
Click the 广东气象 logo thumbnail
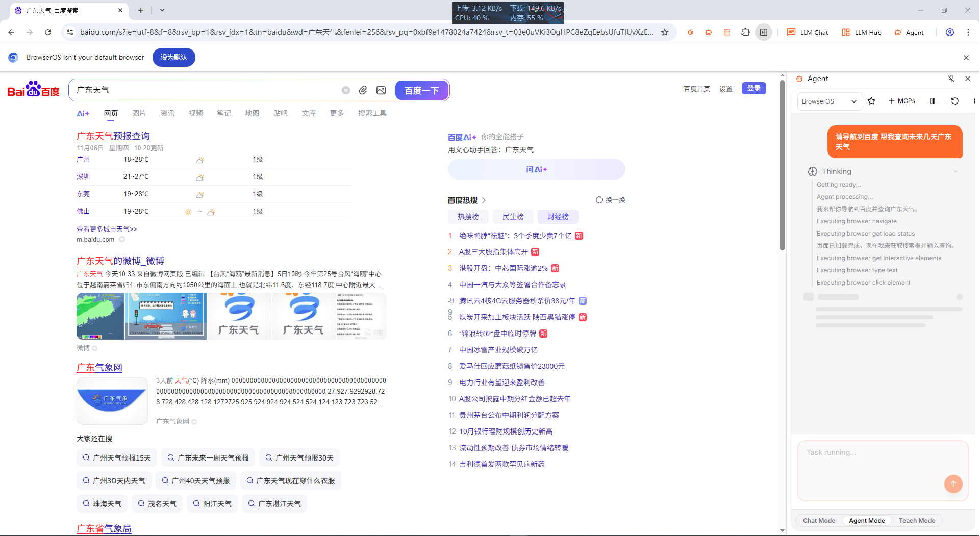click(x=112, y=401)
